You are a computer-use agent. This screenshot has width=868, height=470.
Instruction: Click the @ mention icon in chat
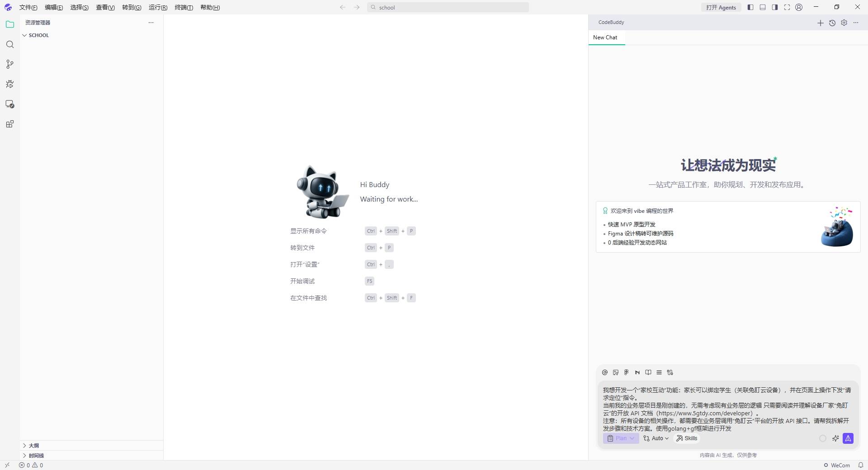point(605,372)
